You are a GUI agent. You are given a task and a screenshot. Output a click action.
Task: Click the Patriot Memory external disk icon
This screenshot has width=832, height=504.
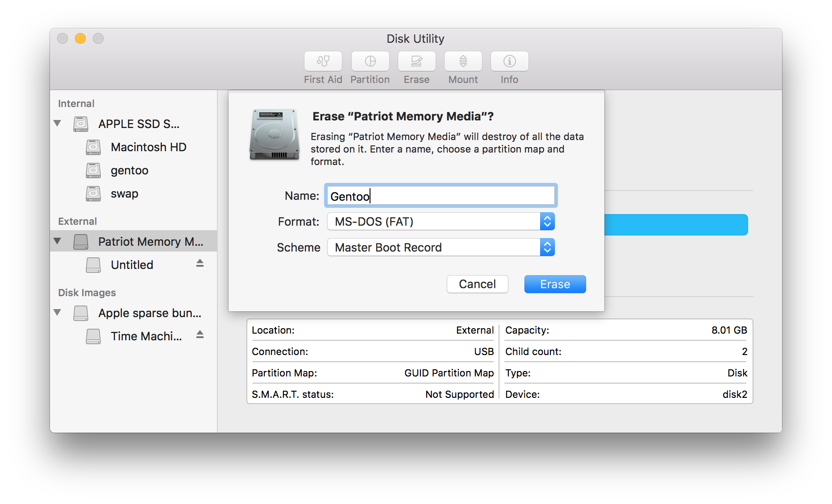(x=81, y=242)
